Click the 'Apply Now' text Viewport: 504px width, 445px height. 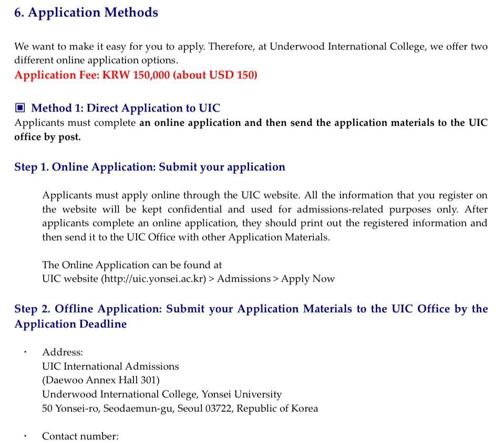[x=308, y=279]
